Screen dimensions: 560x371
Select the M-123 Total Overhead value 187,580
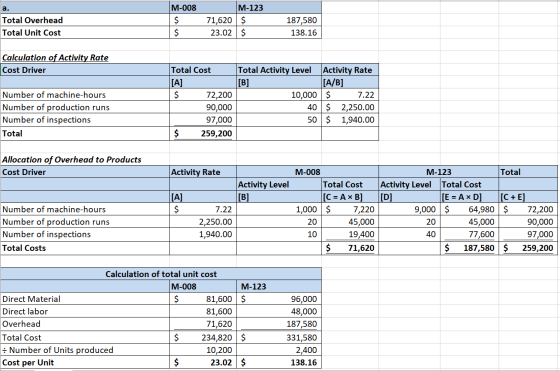tap(279, 20)
